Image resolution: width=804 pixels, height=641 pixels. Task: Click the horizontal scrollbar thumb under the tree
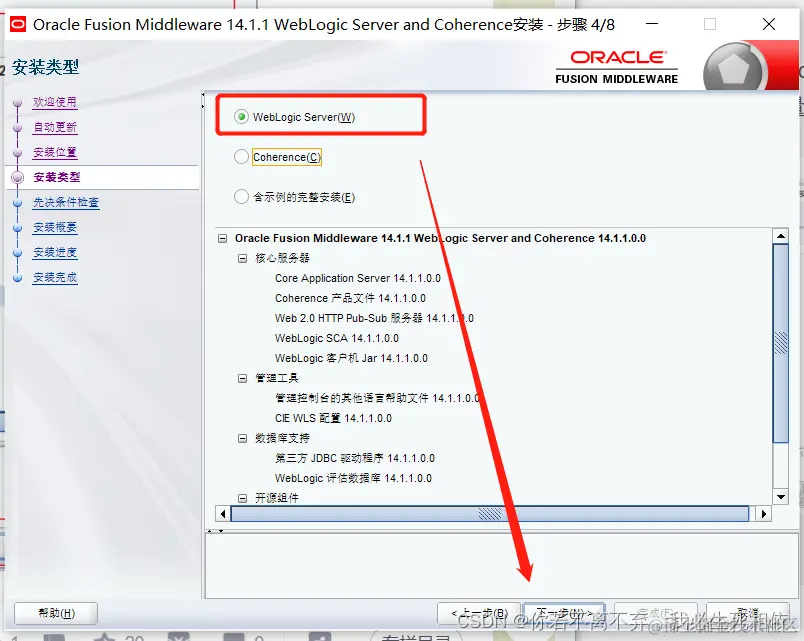490,513
